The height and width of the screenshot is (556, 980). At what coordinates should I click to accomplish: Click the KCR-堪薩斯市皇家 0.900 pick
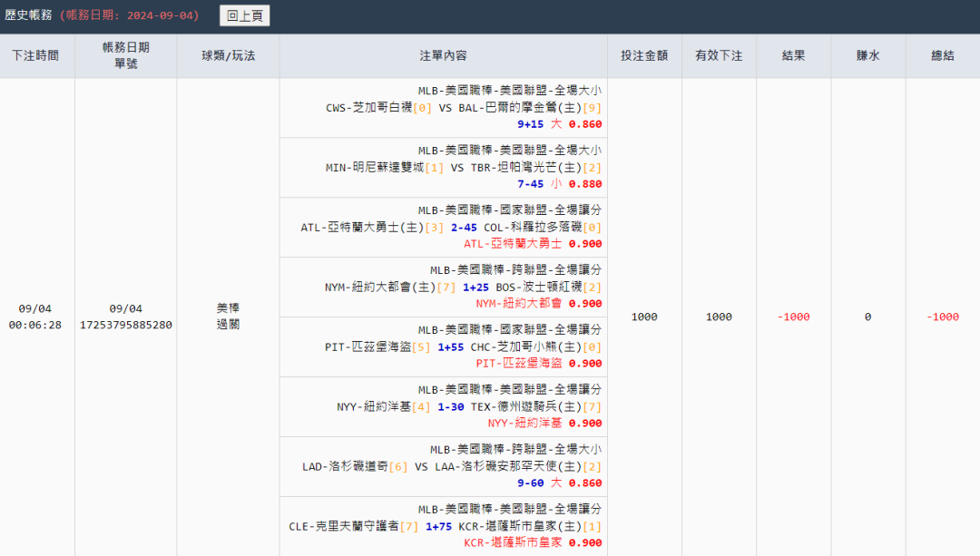[533, 543]
